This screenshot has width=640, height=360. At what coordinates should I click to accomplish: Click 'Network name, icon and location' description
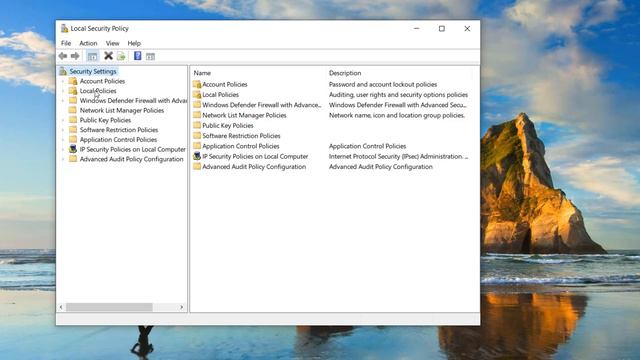pos(397,115)
